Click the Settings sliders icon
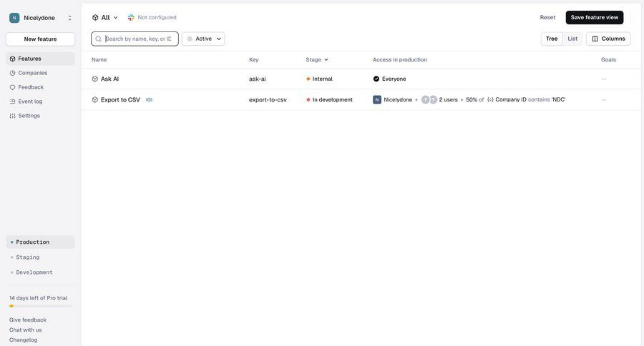The height and width of the screenshot is (346, 644). 12,116
